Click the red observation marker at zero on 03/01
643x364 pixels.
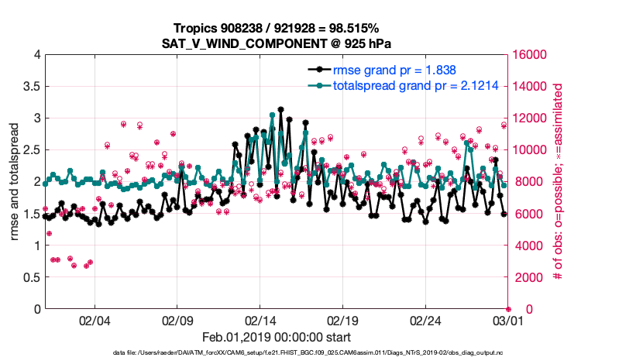click(508, 309)
